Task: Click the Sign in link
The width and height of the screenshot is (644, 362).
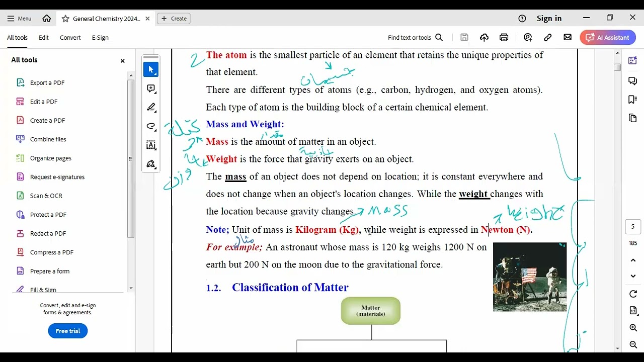Action: tap(549, 19)
